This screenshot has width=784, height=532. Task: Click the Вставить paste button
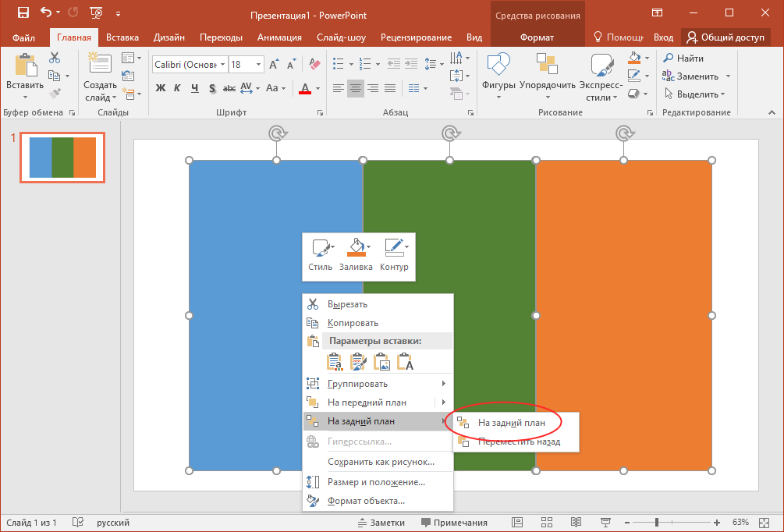(x=25, y=77)
